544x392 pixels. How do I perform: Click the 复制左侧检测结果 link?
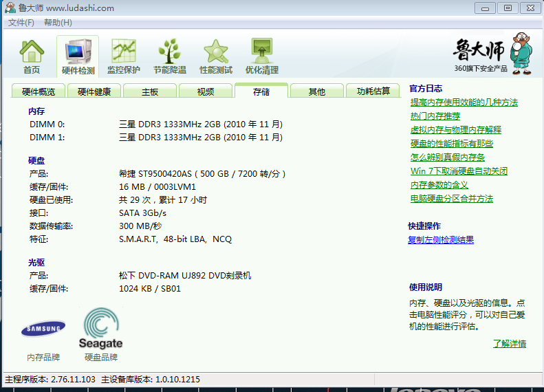(x=440, y=240)
